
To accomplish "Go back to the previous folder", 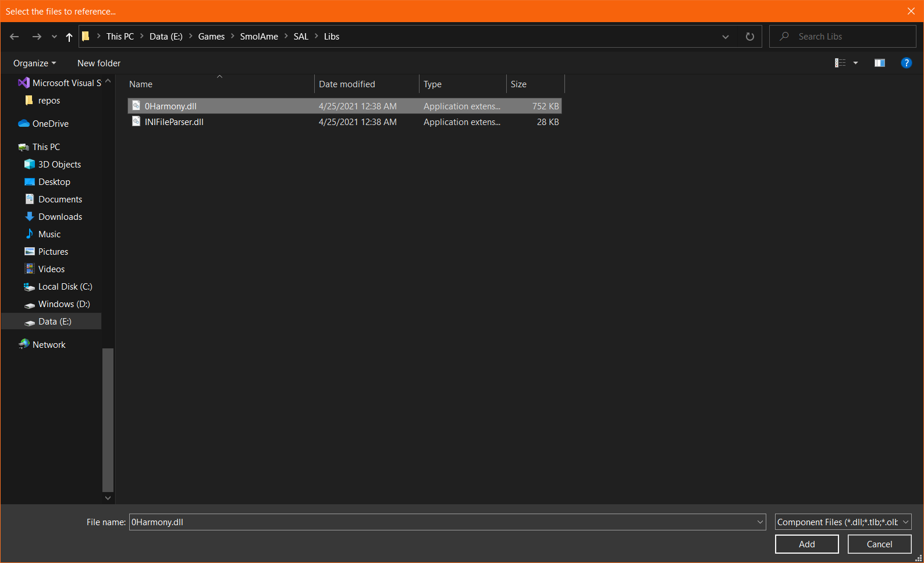I will 15,37.
